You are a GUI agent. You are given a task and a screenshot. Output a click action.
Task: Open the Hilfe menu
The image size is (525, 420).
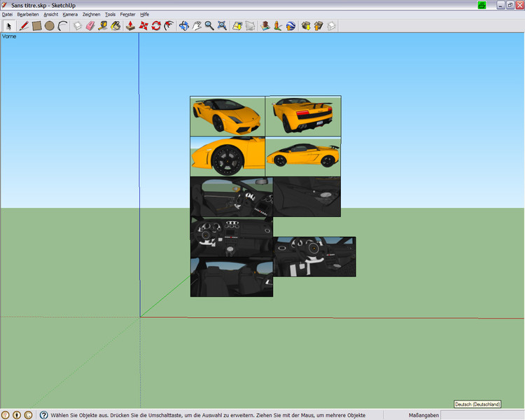[144, 15]
